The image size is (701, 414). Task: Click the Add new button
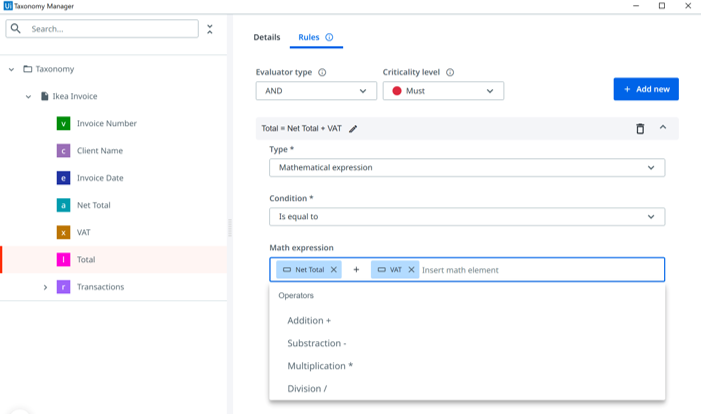[x=646, y=89]
